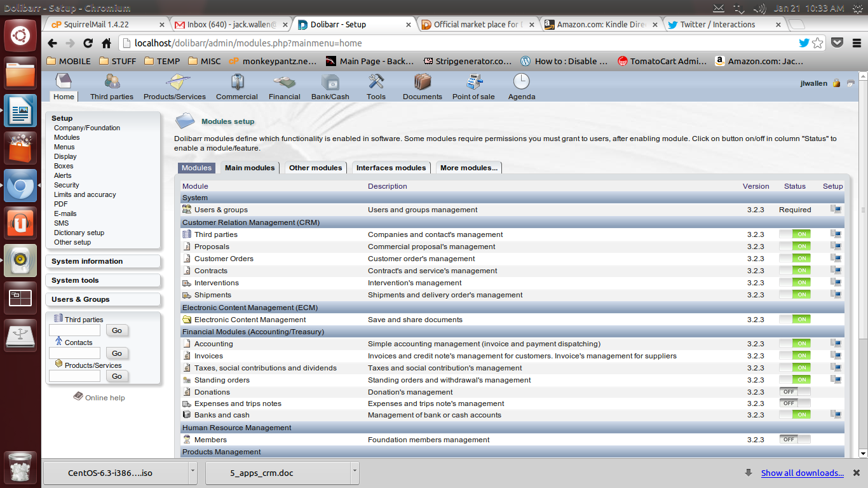Click Go next to the Contacts search
Viewport: 868px width, 488px height.
(x=117, y=353)
